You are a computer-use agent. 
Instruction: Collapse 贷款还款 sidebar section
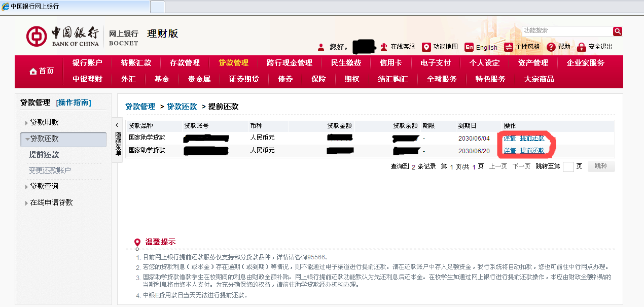coord(27,139)
